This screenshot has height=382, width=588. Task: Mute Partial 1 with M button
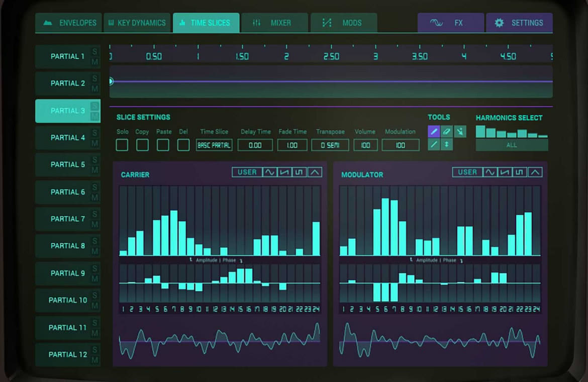(x=94, y=62)
